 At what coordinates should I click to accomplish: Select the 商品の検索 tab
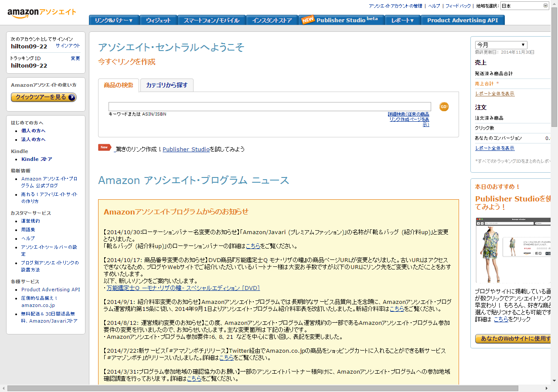pyautogui.click(x=119, y=85)
